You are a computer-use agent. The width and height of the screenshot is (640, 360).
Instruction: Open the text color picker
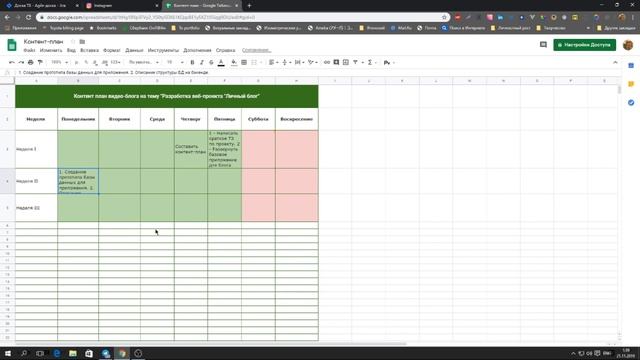[x=221, y=62]
